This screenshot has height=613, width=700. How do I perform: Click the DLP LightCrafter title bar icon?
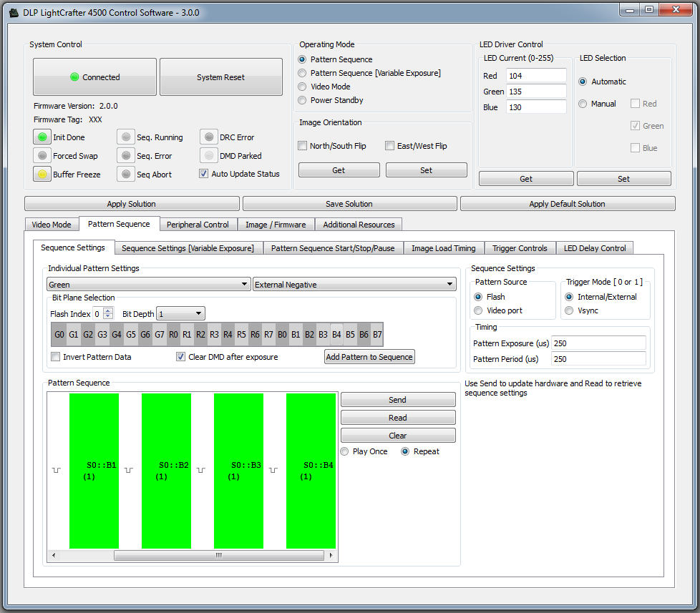click(14, 12)
